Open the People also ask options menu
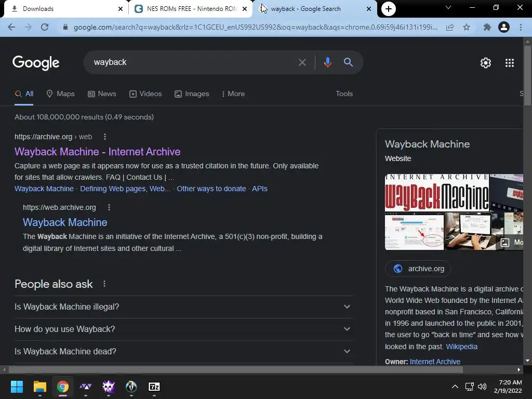Image resolution: width=532 pixels, height=399 pixels. tap(104, 284)
